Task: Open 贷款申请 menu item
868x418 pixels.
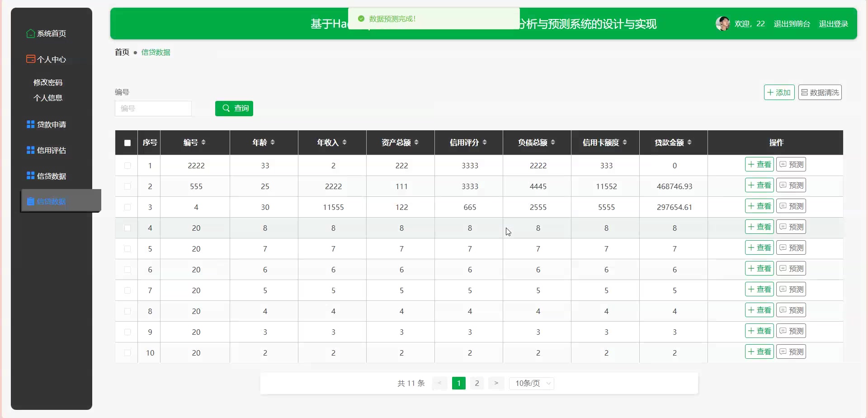Action: tap(52, 124)
